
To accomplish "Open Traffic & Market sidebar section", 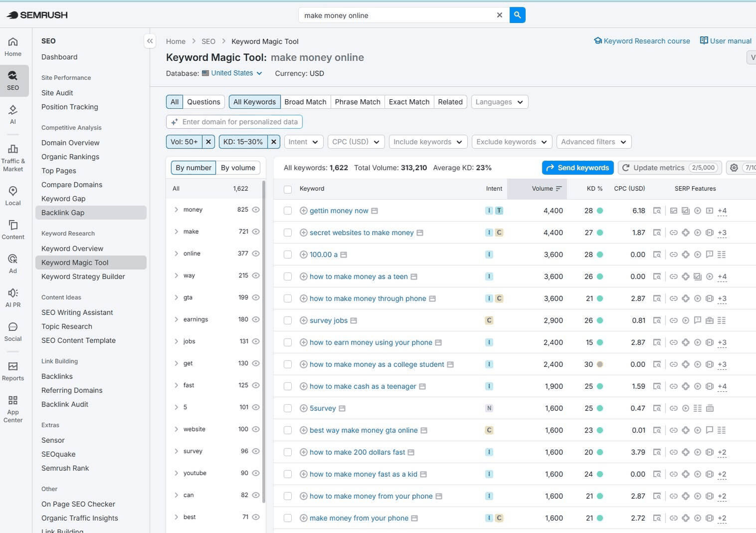I will pyautogui.click(x=13, y=157).
